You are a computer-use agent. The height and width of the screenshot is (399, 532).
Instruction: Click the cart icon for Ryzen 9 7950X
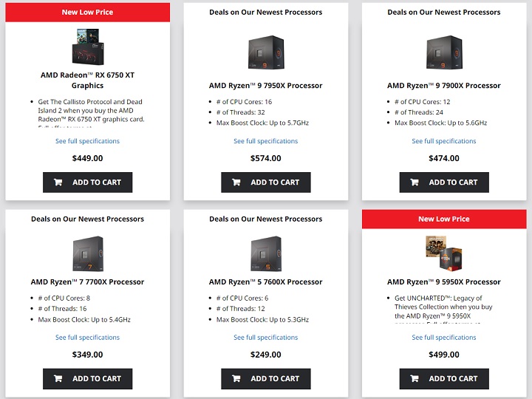[236, 183]
